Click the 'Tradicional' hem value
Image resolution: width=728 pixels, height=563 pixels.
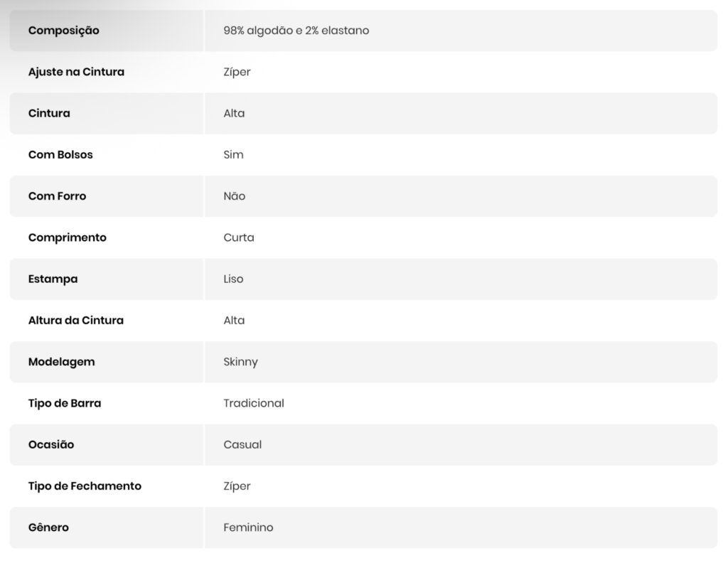[253, 403]
